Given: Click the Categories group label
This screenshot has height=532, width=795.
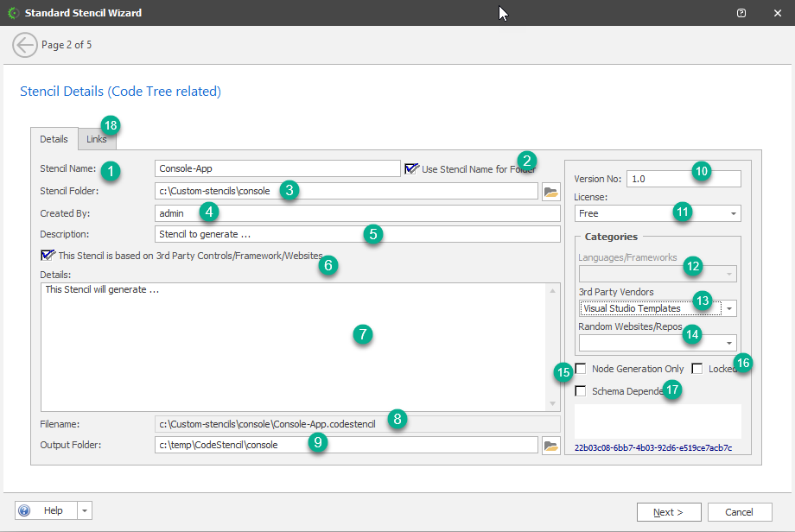Looking at the screenshot, I should tap(611, 237).
